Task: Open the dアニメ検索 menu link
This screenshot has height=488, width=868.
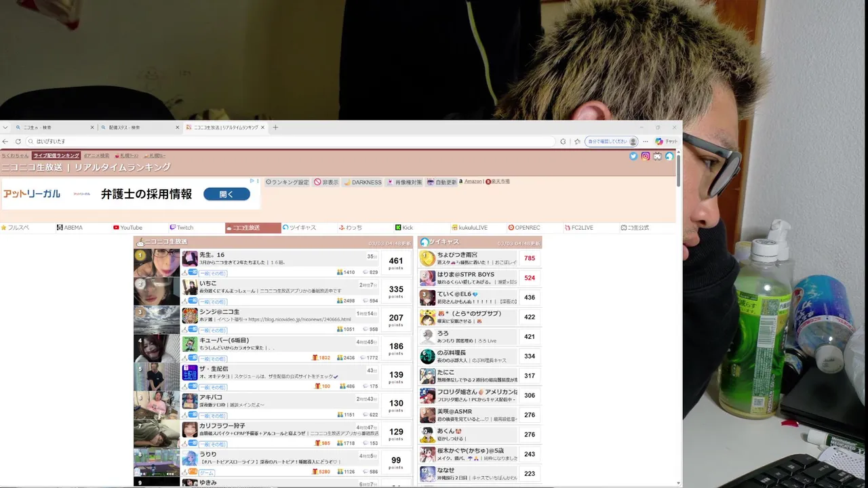Action: pyautogui.click(x=96, y=156)
